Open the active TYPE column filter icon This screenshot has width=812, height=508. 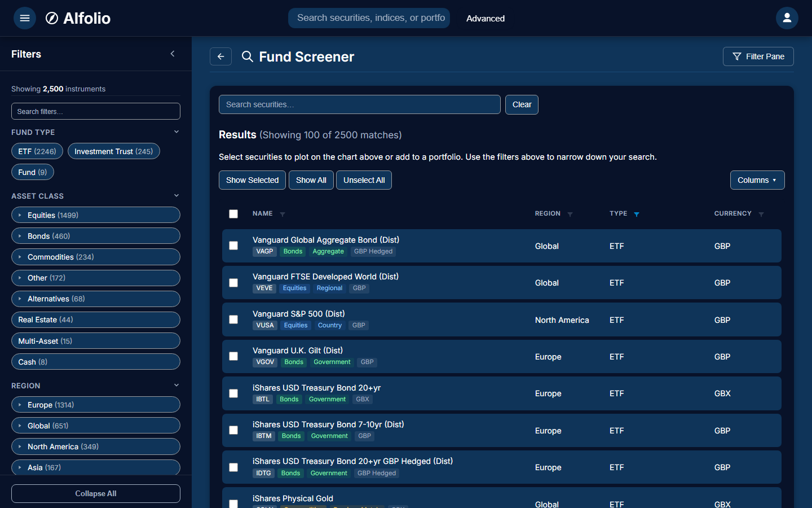637,214
